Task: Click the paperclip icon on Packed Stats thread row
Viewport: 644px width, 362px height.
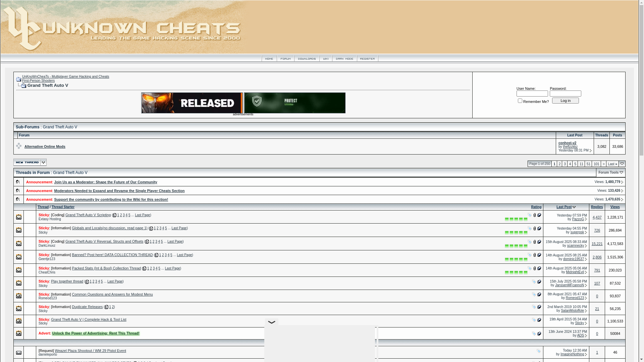Action: [x=535, y=268]
